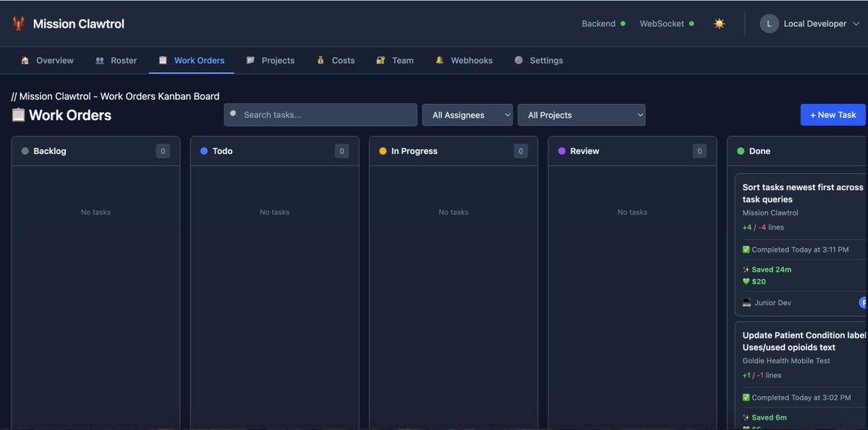Click the Junior Dev assignee label
The height and width of the screenshot is (430, 868).
click(773, 303)
